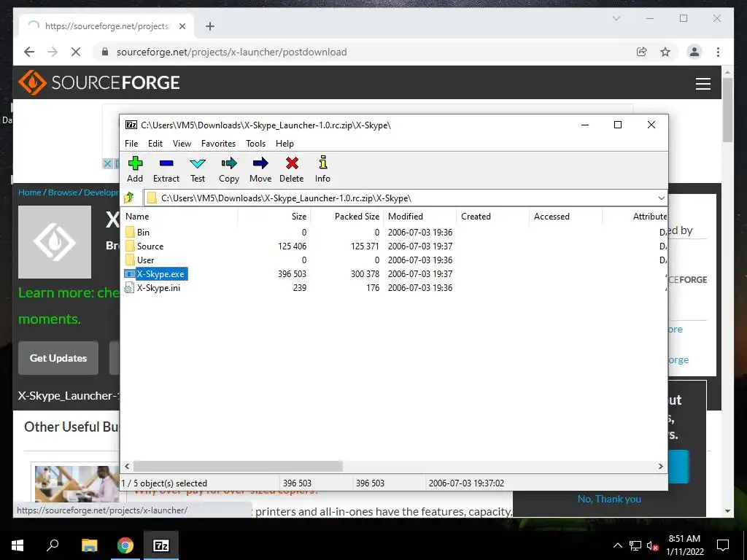The height and width of the screenshot is (560, 747).
Task: Open File Explorer from the taskbar
Action: click(x=89, y=545)
